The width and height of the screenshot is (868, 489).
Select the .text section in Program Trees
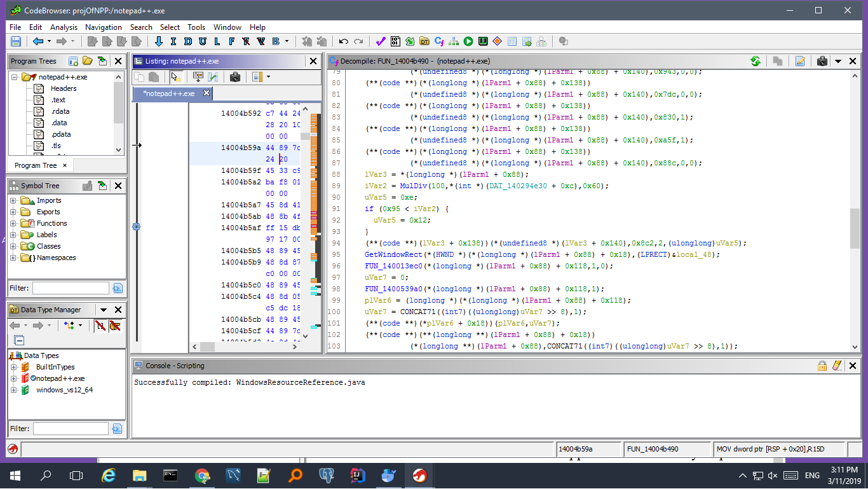tap(58, 100)
